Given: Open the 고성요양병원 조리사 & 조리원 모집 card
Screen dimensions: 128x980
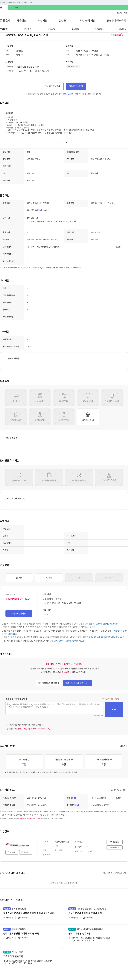Looking at the screenshot, I should tap(96, 913).
